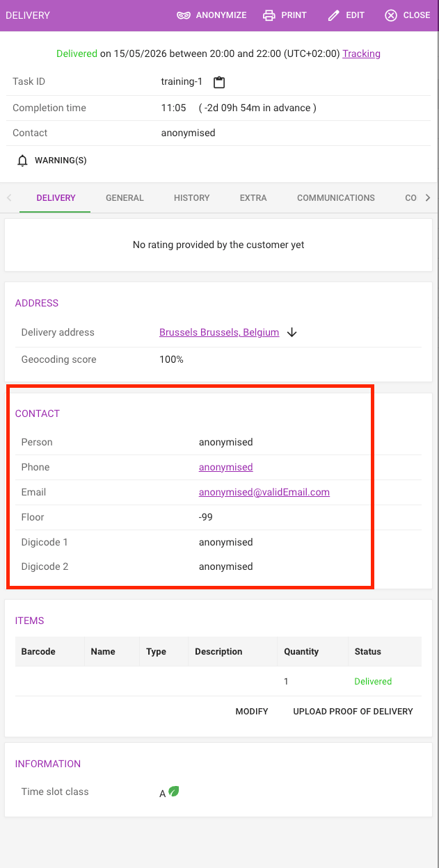Viewport: 439px width, 868px height.
Task: Click the Modify items button
Action: point(252,711)
